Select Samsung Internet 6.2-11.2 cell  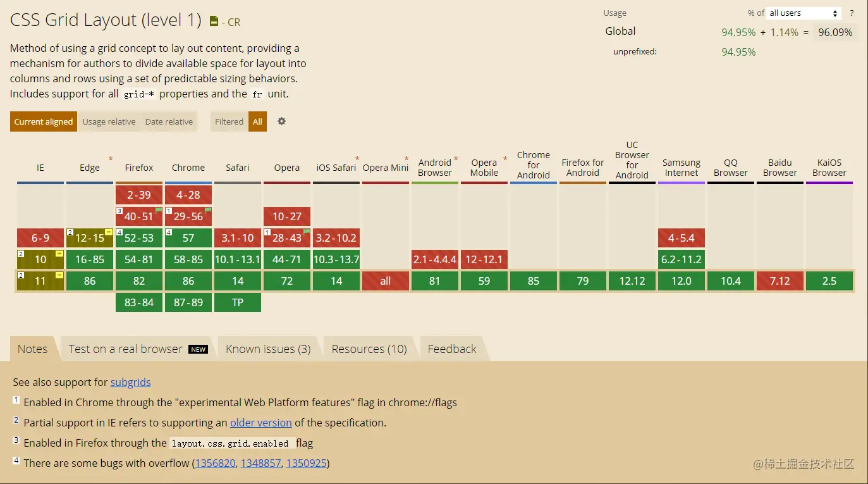point(682,259)
